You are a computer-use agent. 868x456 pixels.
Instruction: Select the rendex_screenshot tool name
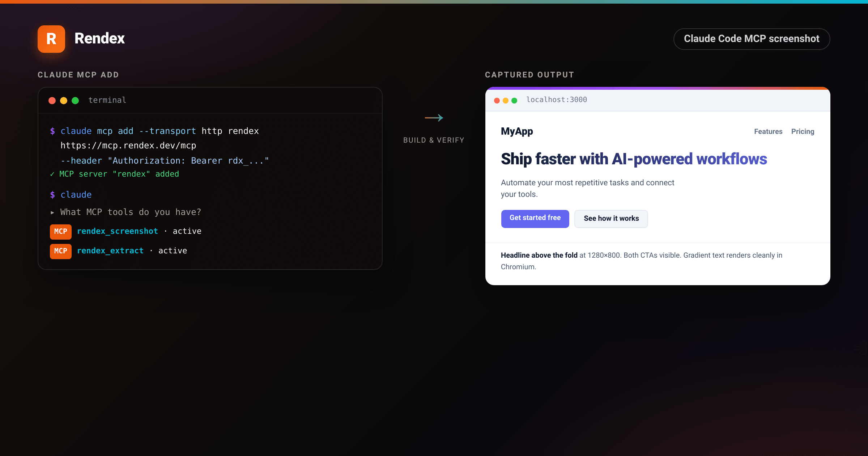tap(118, 231)
